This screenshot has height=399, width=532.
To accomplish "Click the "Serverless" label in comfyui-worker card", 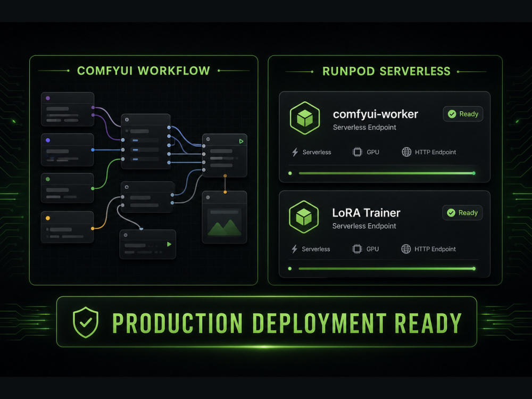I will [x=317, y=152].
